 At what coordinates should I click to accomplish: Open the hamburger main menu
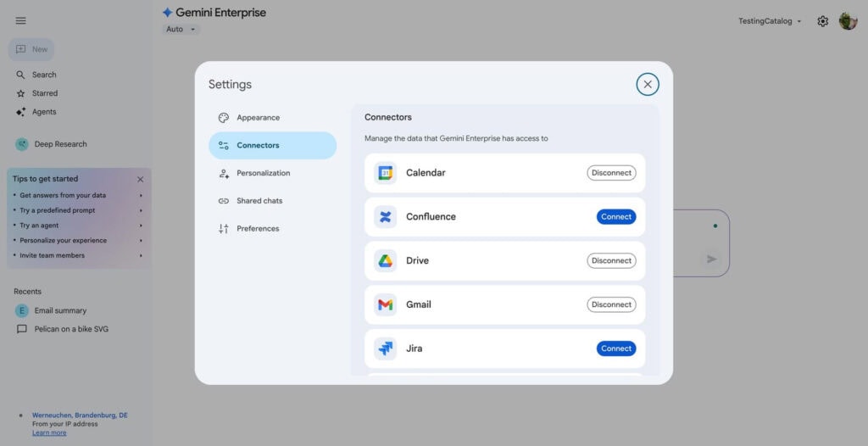click(21, 20)
